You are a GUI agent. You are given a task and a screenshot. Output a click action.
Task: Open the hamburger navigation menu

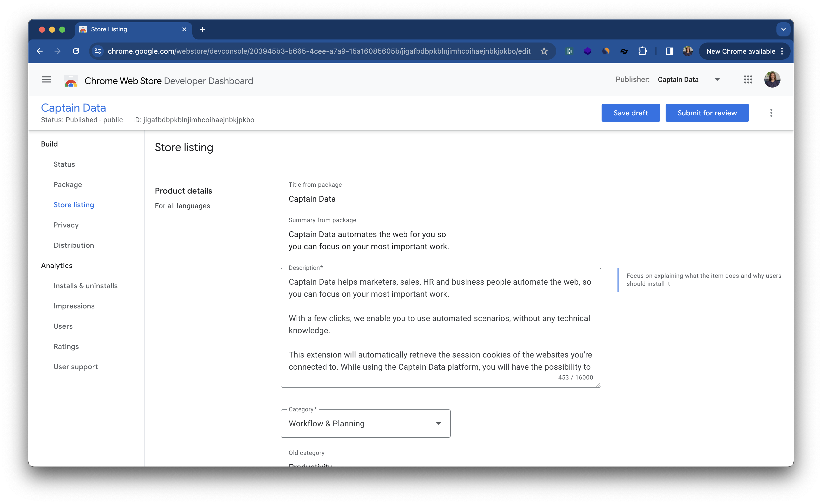tap(46, 80)
